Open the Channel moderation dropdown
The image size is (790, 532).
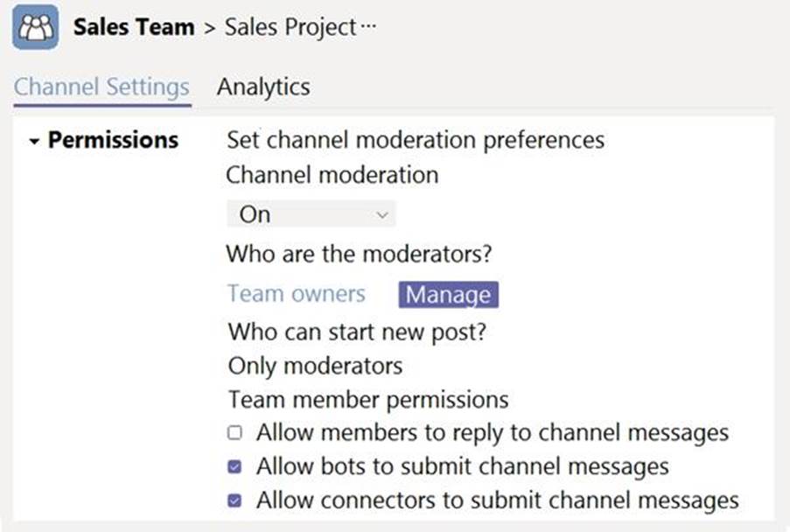click(311, 214)
